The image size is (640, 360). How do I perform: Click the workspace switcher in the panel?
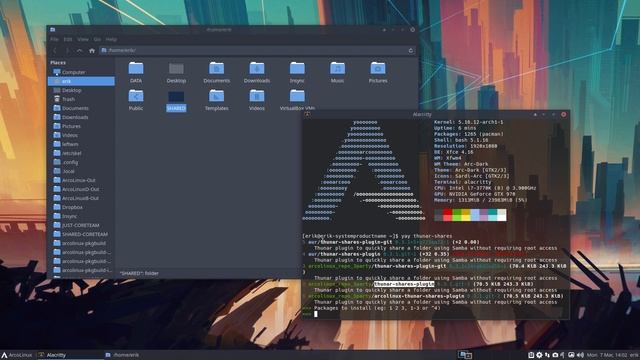tap(465, 355)
